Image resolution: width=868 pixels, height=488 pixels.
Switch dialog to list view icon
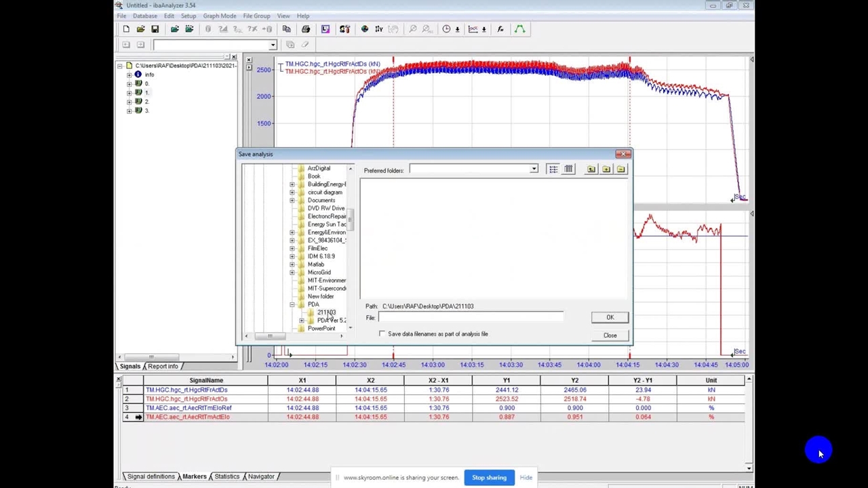pyautogui.click(x=553, y=169)
